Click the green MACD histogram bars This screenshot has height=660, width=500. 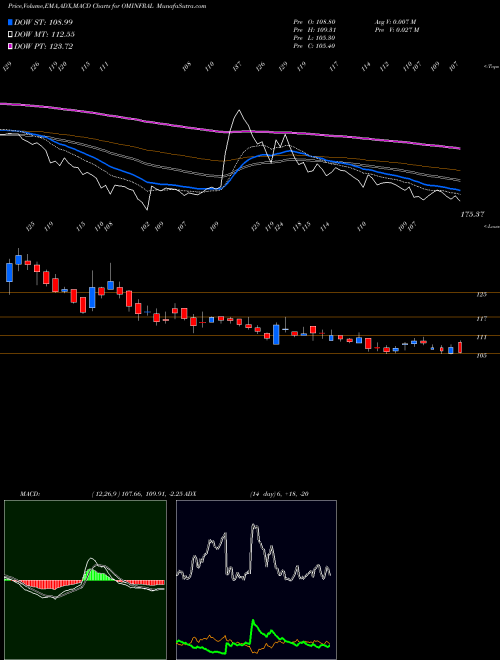98,575
